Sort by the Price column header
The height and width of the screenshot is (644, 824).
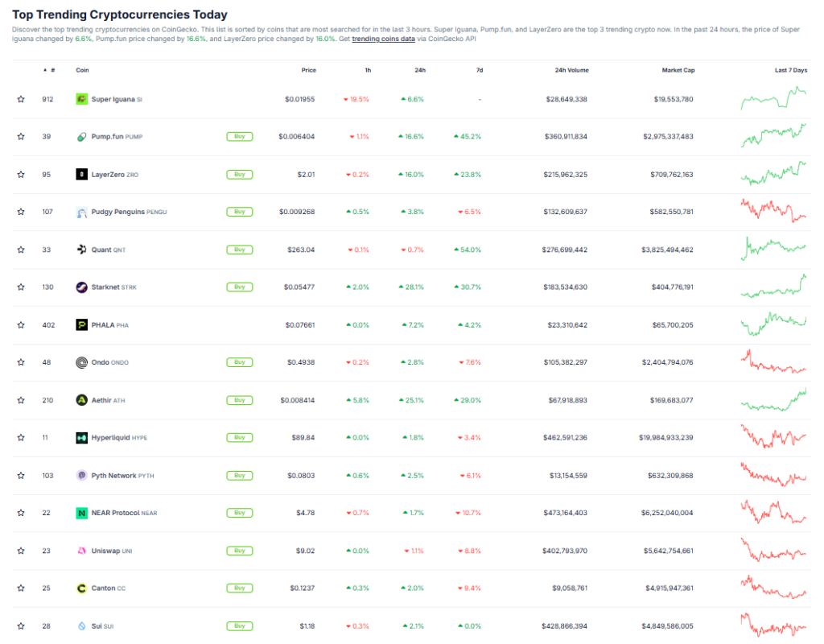click(308, 70)
